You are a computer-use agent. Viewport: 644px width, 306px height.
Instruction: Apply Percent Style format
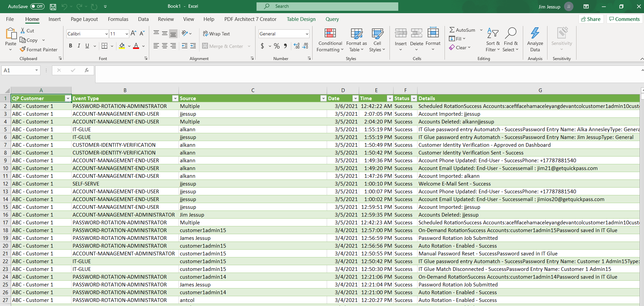tap(277, 46)
